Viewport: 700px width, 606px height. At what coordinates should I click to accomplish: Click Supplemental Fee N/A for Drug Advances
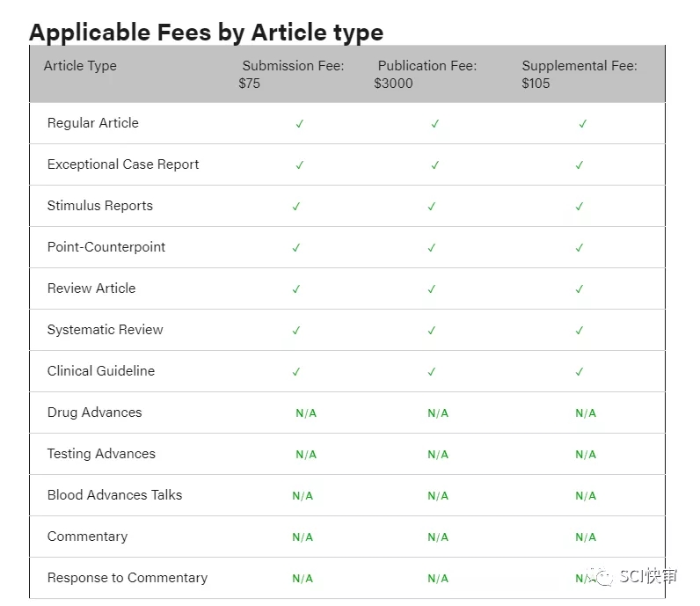coord(586,413)
